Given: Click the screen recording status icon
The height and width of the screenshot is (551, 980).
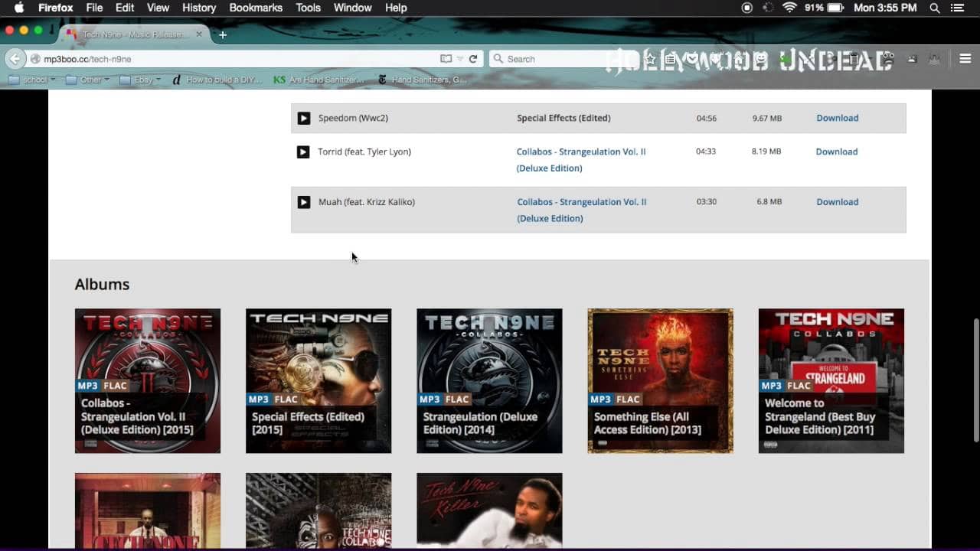Looking at the screenshot, I should 747,8.
